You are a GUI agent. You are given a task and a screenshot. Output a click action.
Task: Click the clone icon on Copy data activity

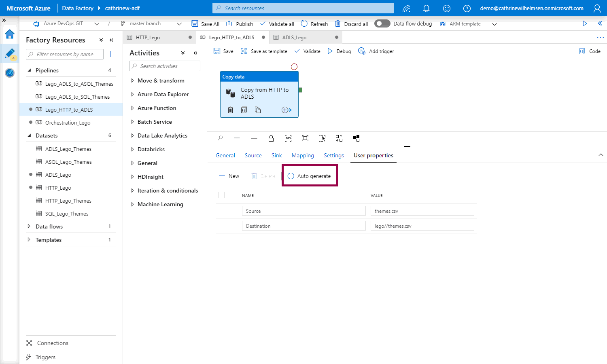(x=258, y=110)
